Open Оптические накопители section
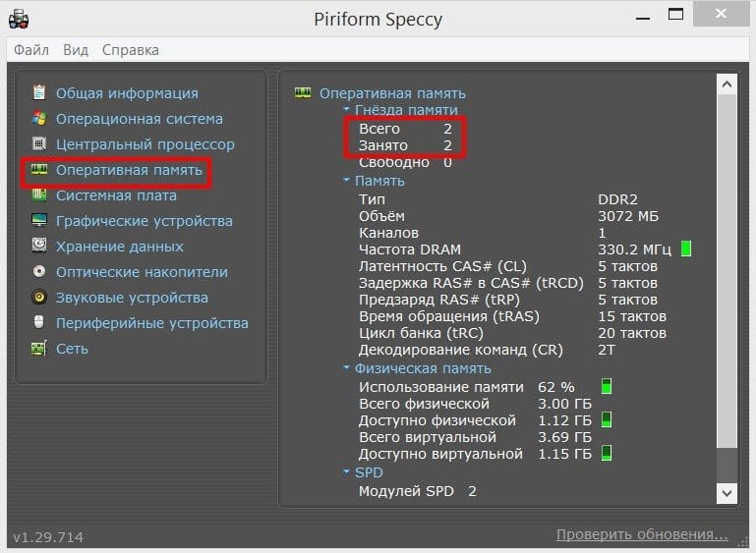Screen dimensions: 756x553 [142, 272]
